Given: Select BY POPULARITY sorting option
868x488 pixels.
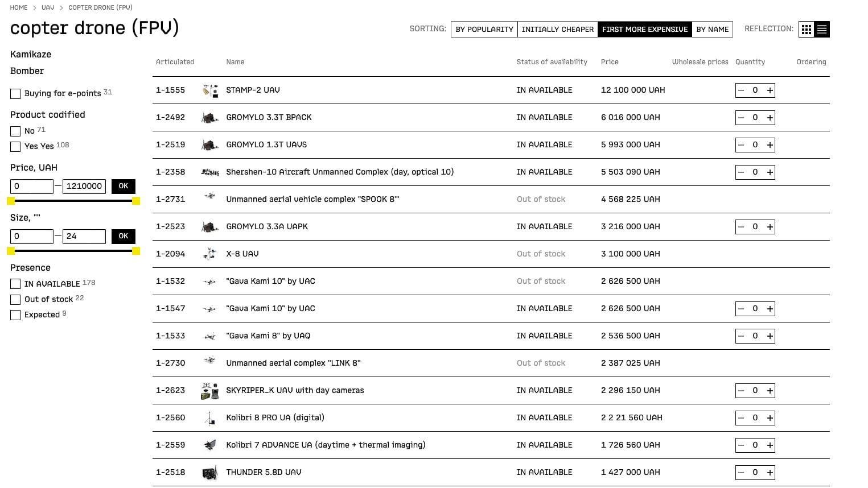Looking at the screenshot, I should click(484, 30).
